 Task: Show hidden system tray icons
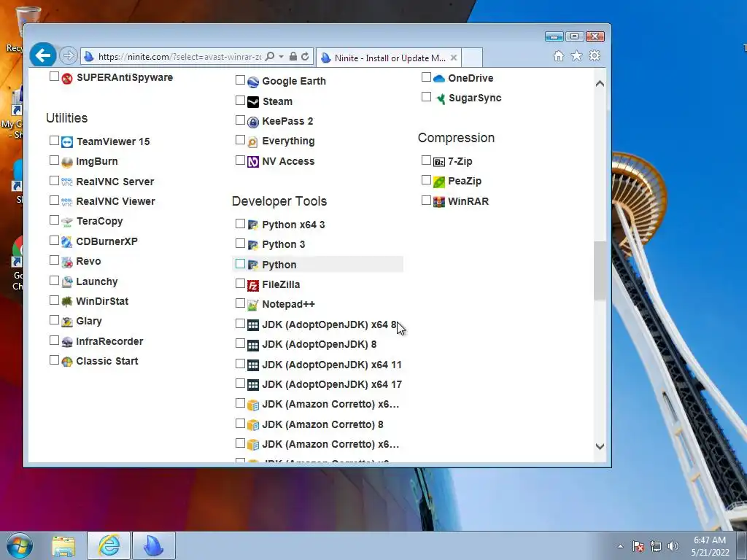(620, 546)
